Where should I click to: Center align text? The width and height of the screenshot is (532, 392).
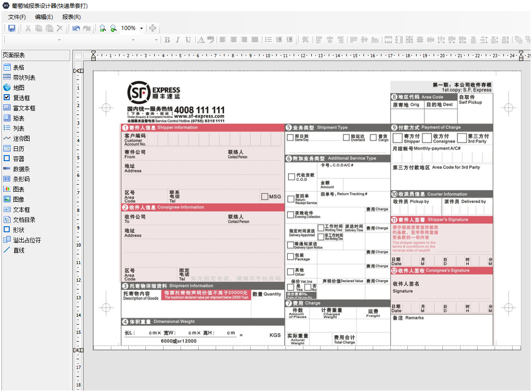tap(234, 40)
